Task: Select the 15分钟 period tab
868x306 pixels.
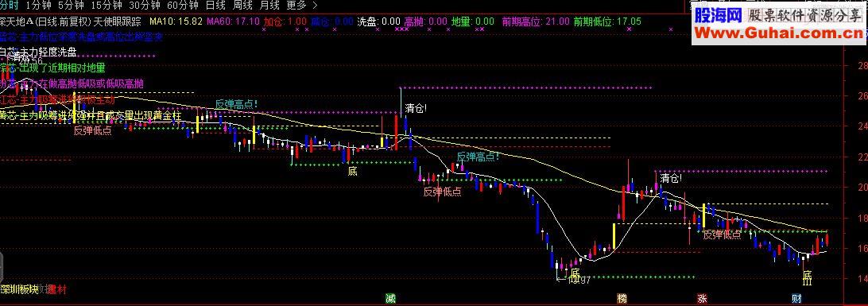Action: (x=106, y=6)
